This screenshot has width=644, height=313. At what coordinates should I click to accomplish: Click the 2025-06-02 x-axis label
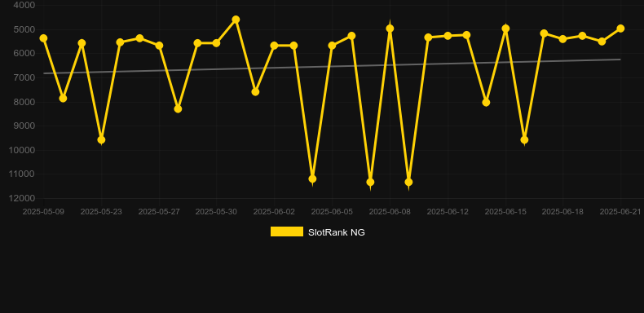(x=274, y=212)
